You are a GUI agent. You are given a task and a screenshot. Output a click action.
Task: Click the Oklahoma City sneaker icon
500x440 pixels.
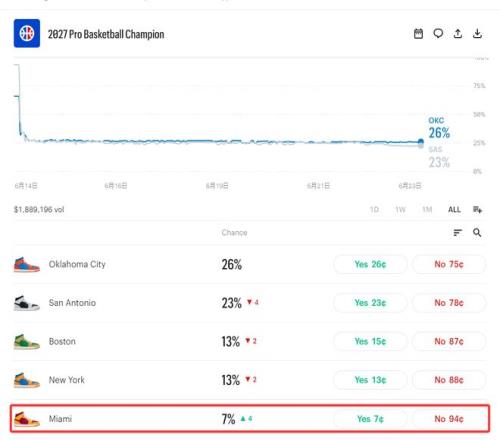[27, 265]
